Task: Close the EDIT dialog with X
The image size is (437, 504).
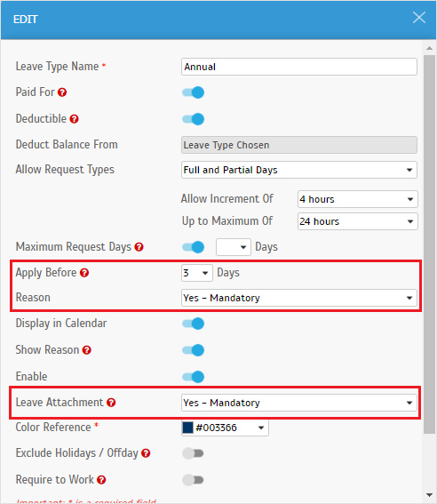Action: pos(419,18)
